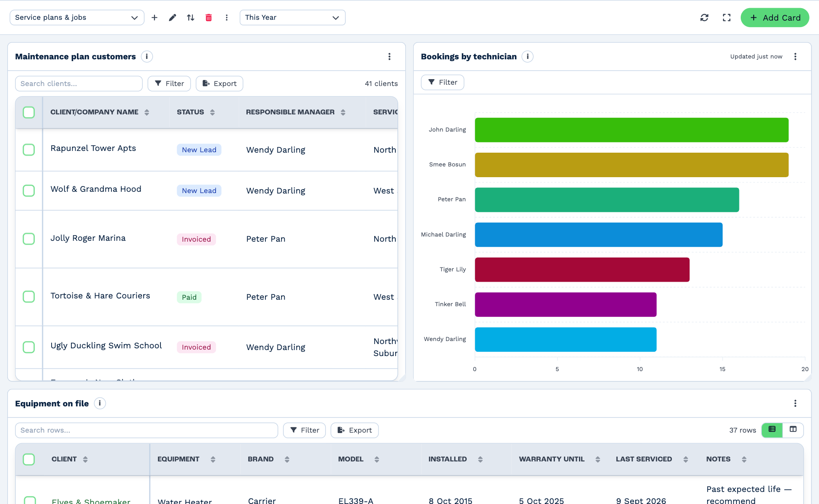Tick checkbox for Rapunzel Tower Apts
Viewport: 819px width, 504px height.
(29, 150)
